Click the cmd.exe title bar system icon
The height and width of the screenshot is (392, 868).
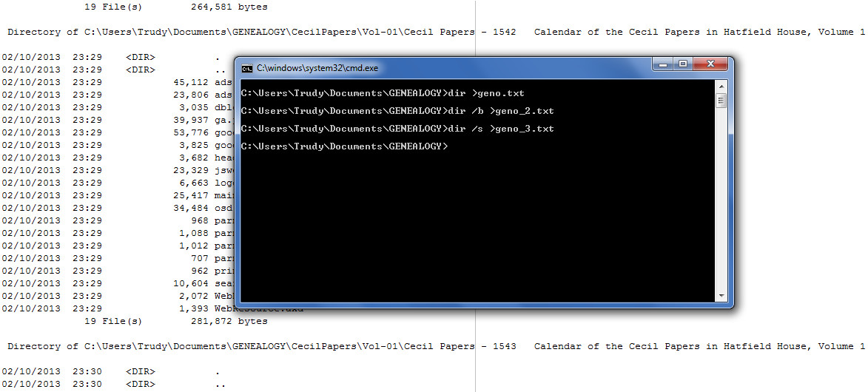pyautogui.click(x=247, y=68)
